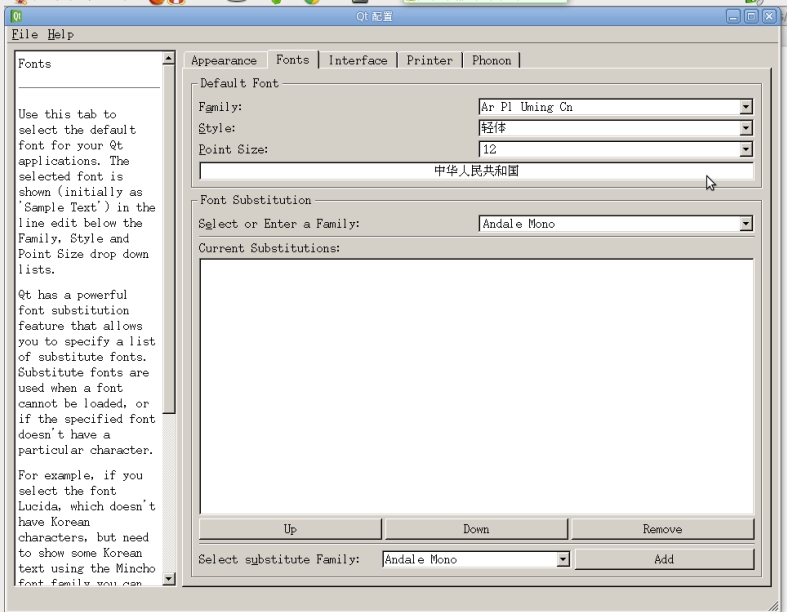Click the Up button
The image size is (787, 612).
(x=290, y=529)
